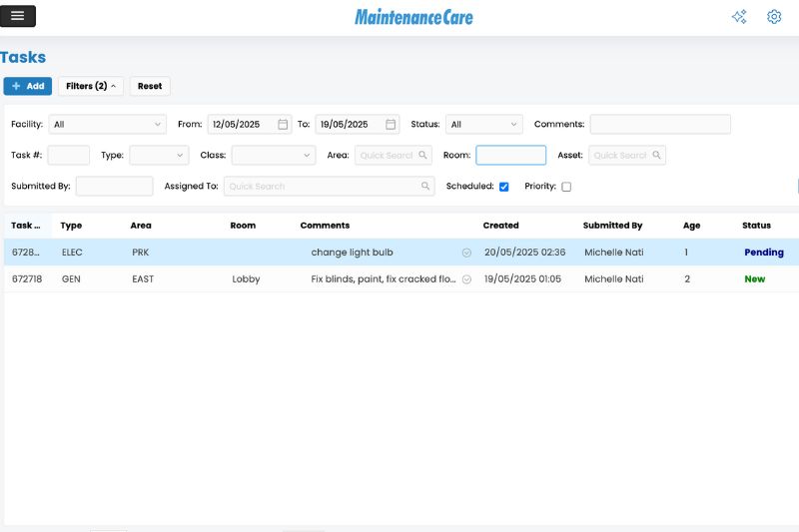Focus the Submitted By input field
Viewport: 799px width, 532px height.
[x=114, y=187]
